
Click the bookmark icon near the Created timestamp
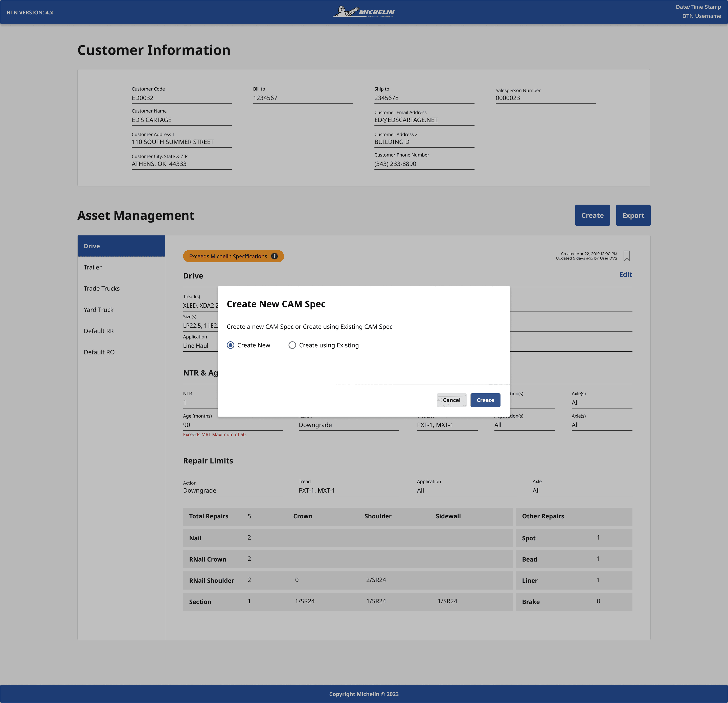[x=627, y=256]
